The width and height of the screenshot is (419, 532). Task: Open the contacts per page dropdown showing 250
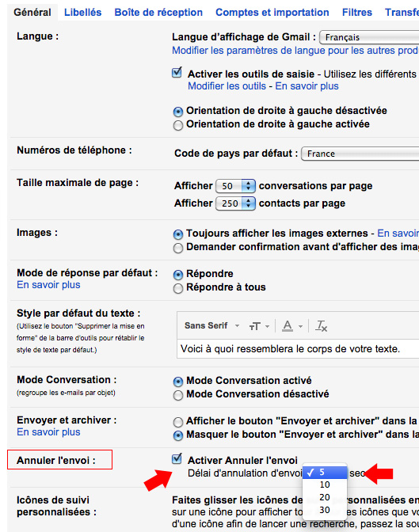click(235, 203)
